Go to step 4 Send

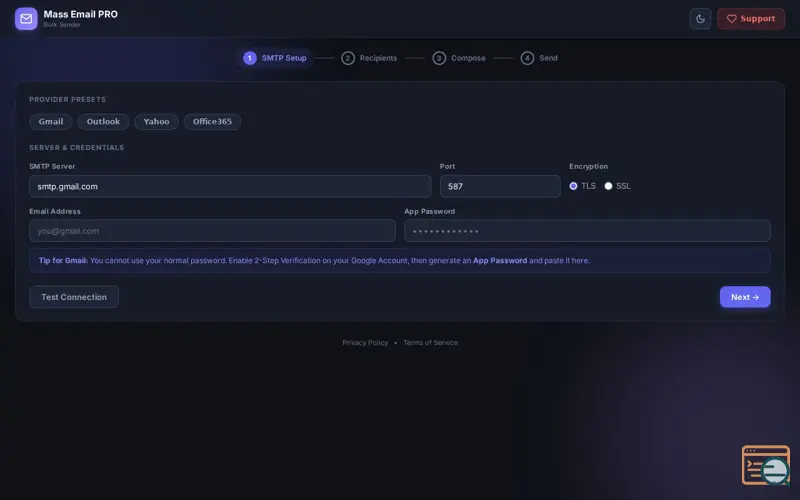[x=539, y=58]
